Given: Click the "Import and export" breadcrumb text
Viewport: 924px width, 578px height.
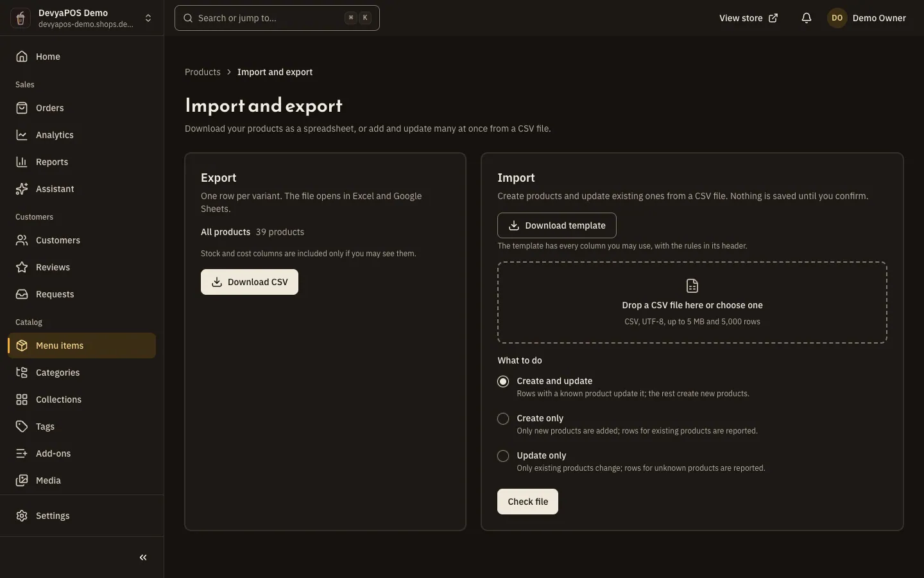Looking at the screenshot, I should (275, 72).
